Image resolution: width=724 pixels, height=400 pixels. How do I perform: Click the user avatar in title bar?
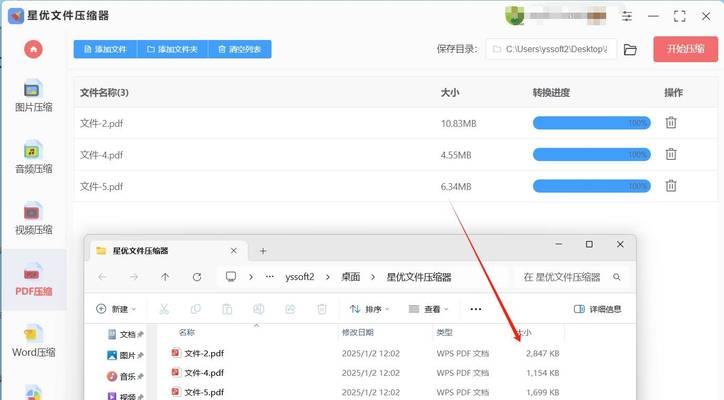tap(514, 16)
